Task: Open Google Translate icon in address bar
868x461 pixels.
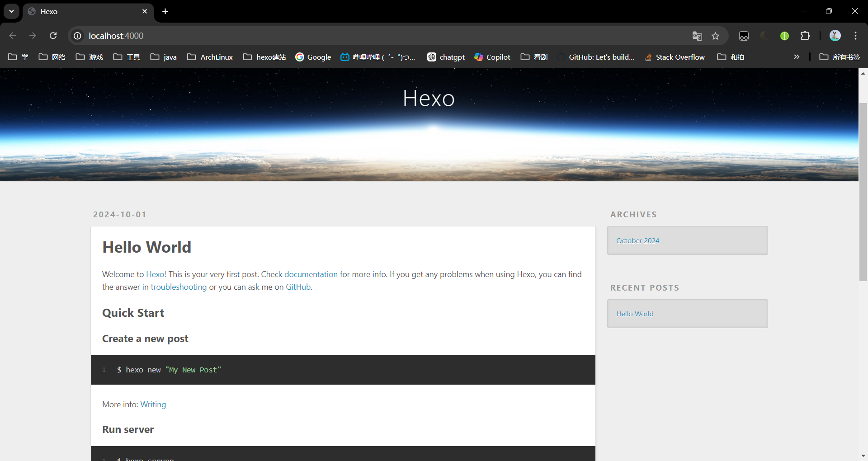Action: click(697, 36)
